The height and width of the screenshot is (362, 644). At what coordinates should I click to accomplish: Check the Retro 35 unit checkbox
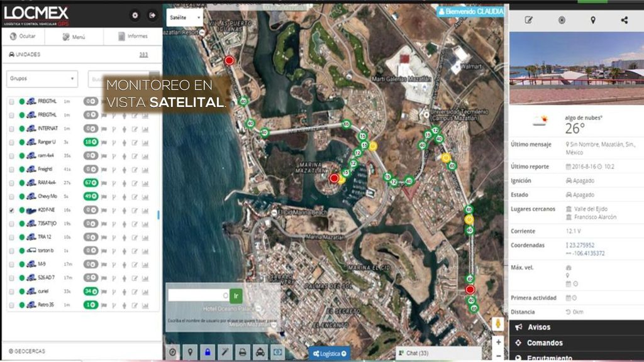click(x=11, y=305)
